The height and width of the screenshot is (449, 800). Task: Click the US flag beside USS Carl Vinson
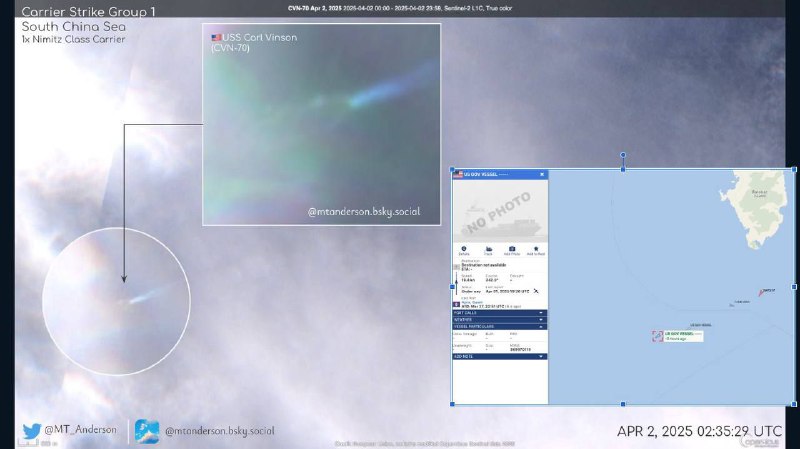216,37
